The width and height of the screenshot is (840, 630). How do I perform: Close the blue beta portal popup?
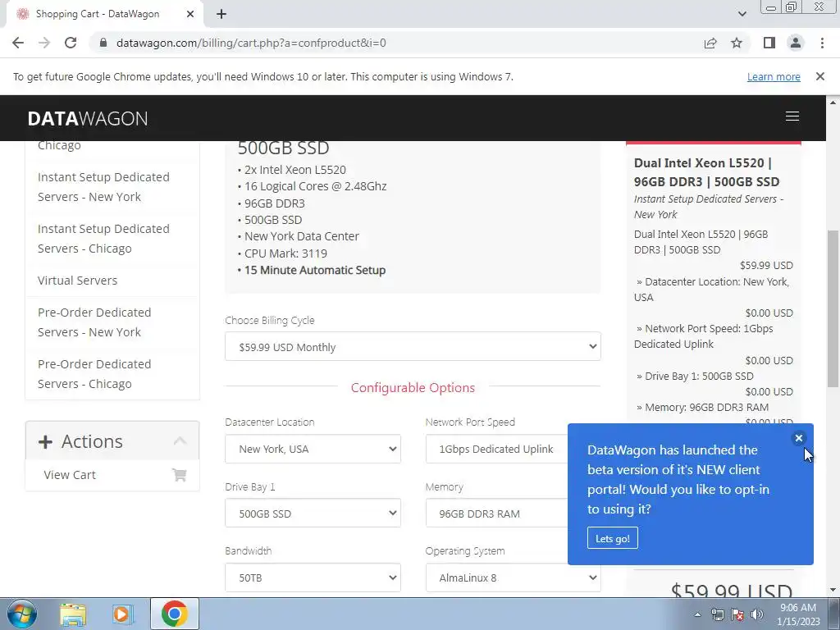pyautogui.click(x=798, y=438)
